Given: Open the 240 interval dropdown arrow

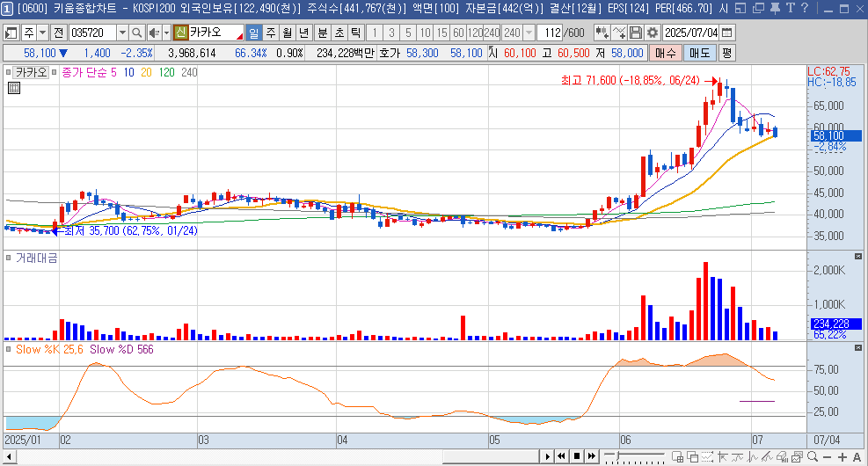Looking at the screenshot, I should tap(529, 33).
